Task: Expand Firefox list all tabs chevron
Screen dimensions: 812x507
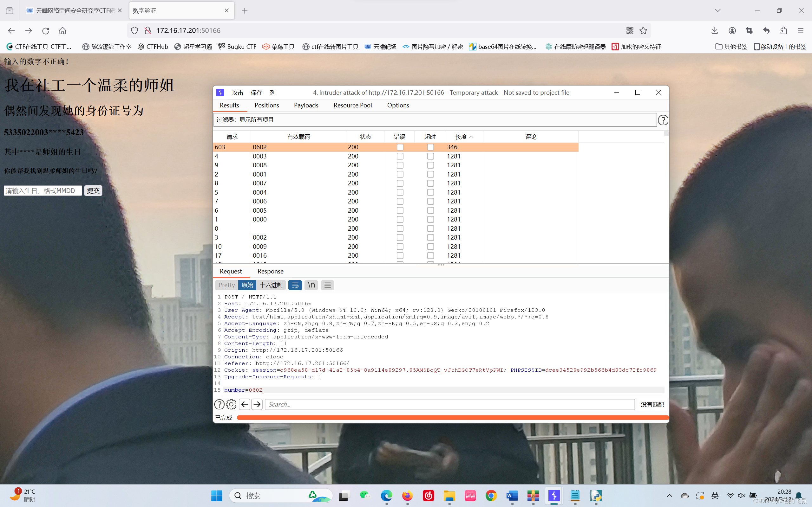Action: pyautogui.click(x=717, y=10)
